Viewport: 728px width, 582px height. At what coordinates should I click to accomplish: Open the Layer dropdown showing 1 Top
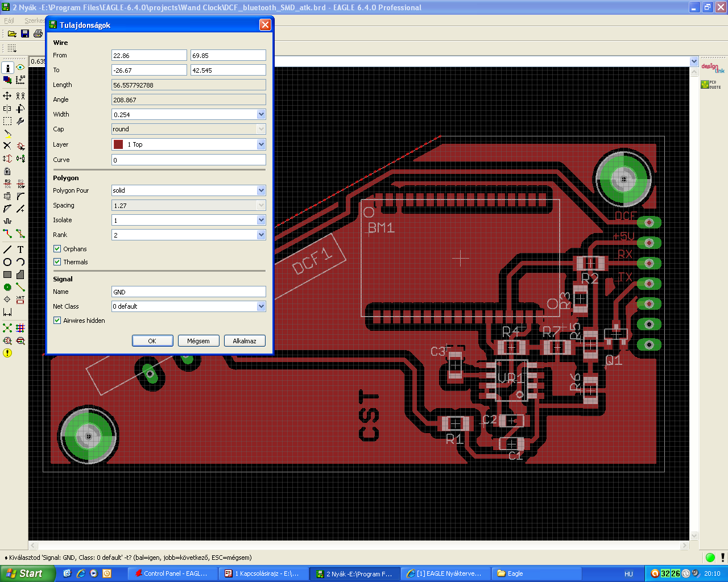pyautogui.click(x=261, y=144)
